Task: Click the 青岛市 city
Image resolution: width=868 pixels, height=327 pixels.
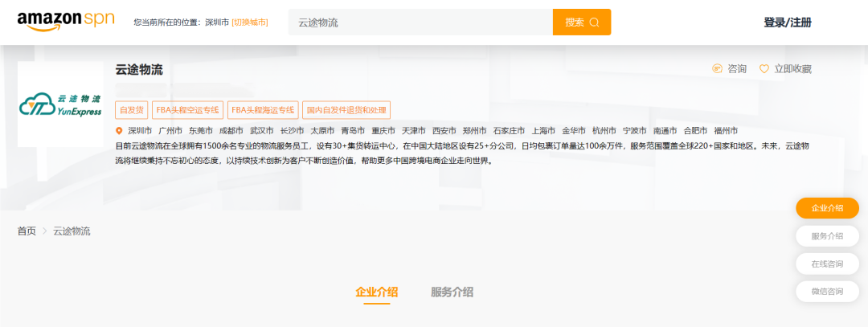Action: [353, 131]
